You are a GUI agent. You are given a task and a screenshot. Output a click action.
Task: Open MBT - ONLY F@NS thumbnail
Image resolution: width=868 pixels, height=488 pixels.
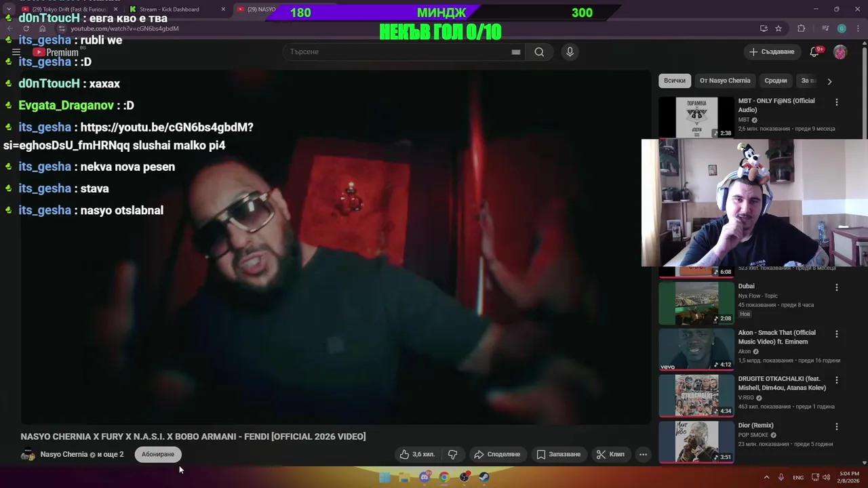tap(696, 117)
